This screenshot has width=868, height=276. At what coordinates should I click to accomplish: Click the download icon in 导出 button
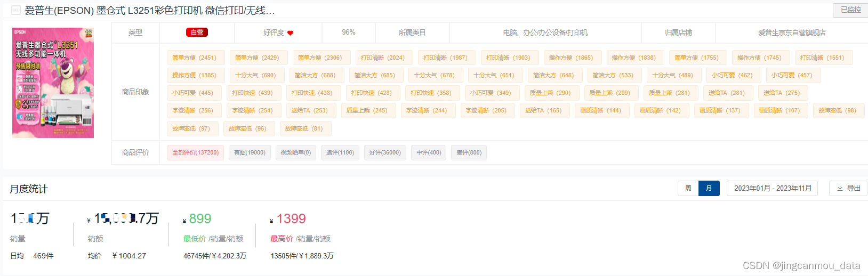click(x=840, y=188)
